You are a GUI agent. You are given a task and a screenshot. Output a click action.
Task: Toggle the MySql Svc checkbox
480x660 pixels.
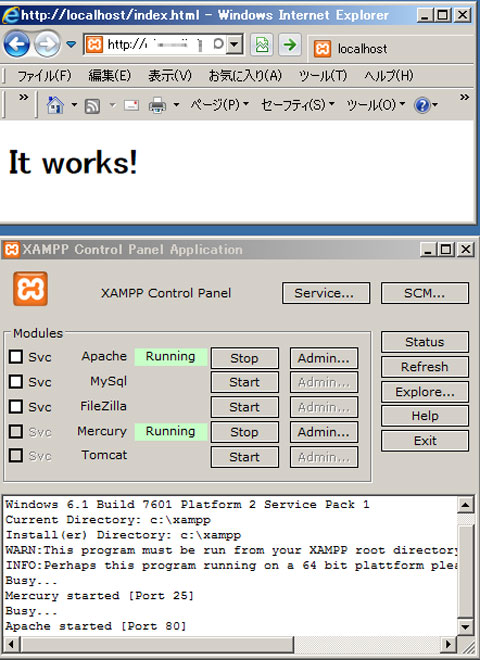[x=16, y=381]
